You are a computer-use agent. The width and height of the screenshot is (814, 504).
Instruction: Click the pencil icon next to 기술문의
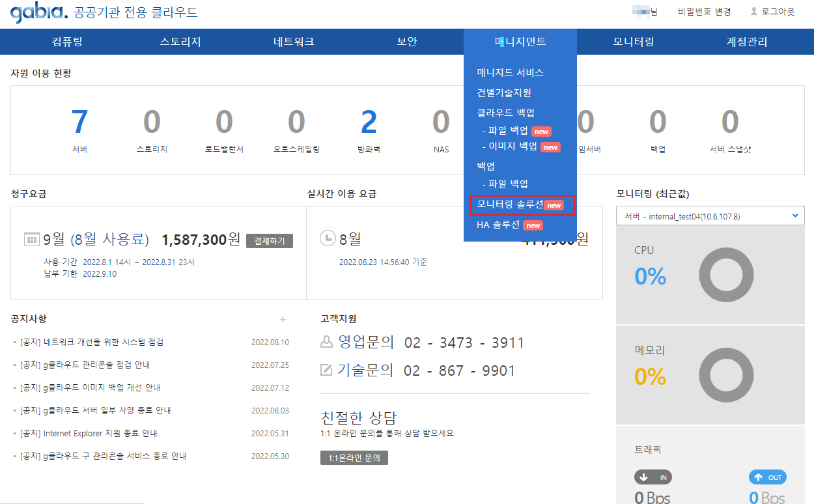coord(327,371)
